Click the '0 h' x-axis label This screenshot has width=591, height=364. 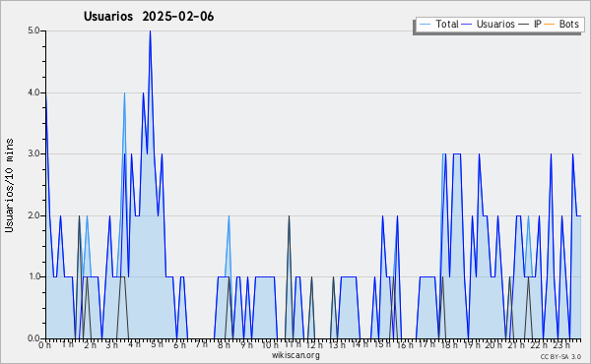tap(45, 345)
